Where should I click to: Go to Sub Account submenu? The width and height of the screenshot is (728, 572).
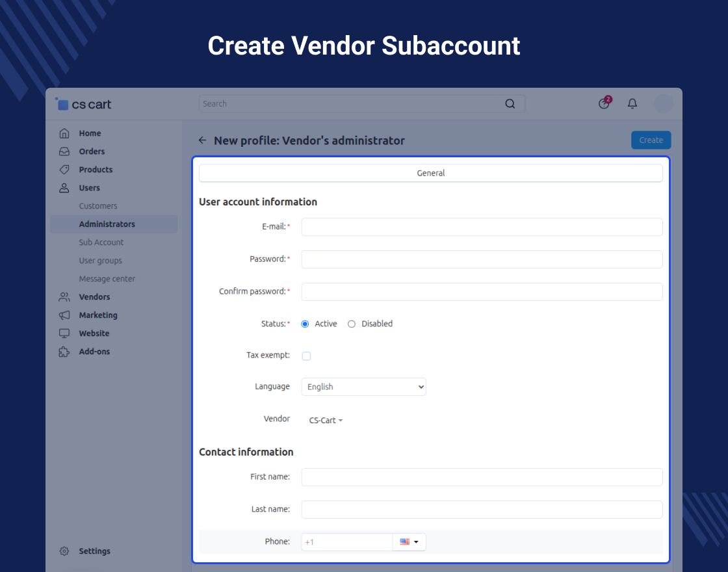pyautogui.click(x=101, y=242)
